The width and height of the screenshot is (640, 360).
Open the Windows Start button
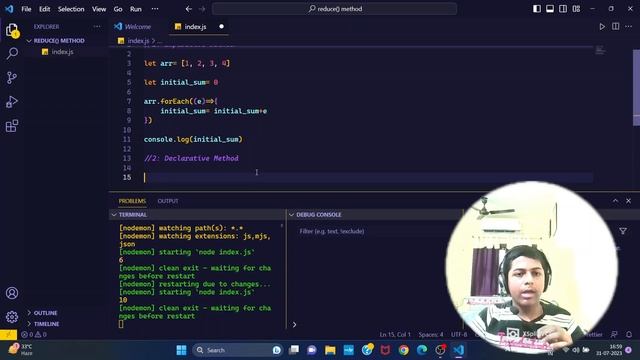[x=181, y=350]
